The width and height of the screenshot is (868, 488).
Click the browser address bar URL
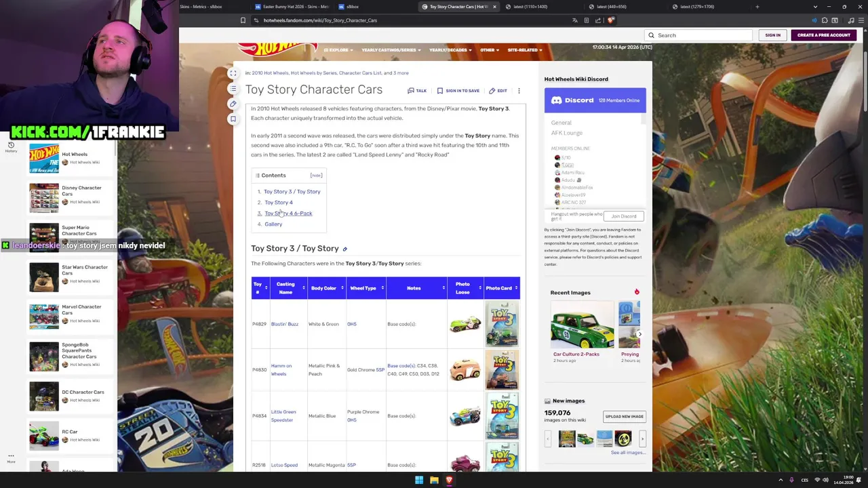point(320,20)
